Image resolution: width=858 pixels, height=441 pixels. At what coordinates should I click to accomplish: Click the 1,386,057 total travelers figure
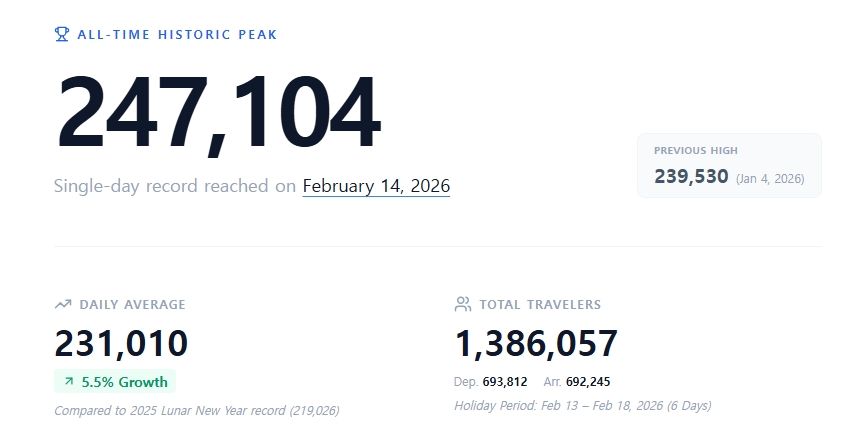(x=536, y=343)
